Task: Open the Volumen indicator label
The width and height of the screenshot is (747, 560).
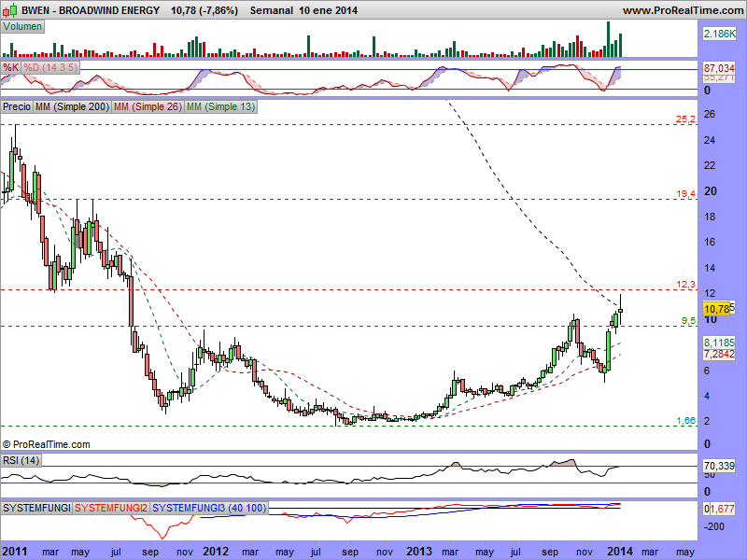Action: point(22,27)
